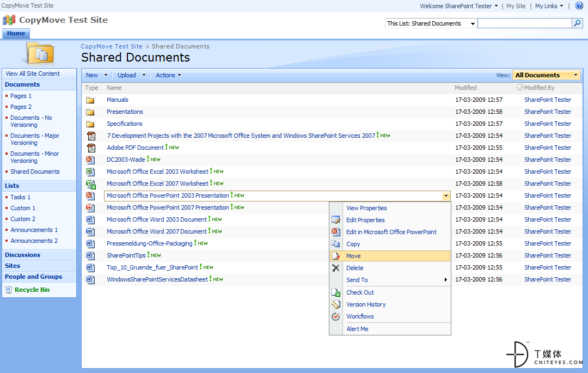Click the folder icon for Manuals

point(90,100)
